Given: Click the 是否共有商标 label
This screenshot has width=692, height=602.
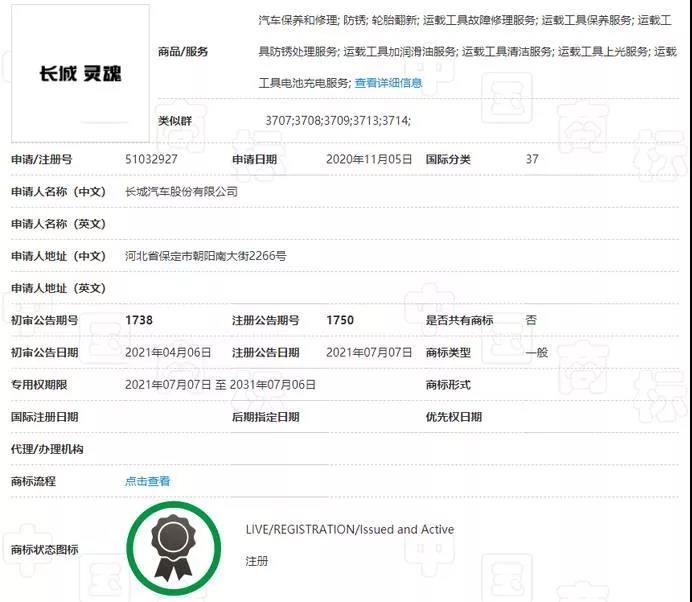Looking at the screenshot, I should [x=459, y=320].
